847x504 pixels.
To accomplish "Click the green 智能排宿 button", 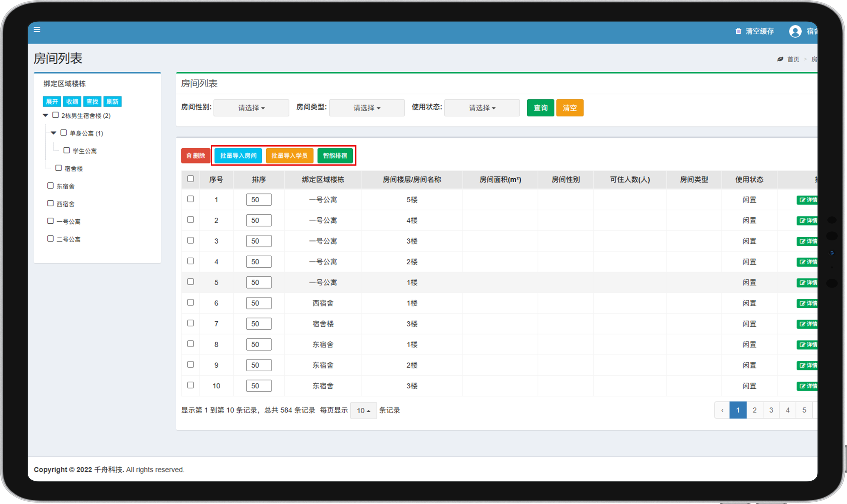I will pyautogui.click(x=335, y=155).
